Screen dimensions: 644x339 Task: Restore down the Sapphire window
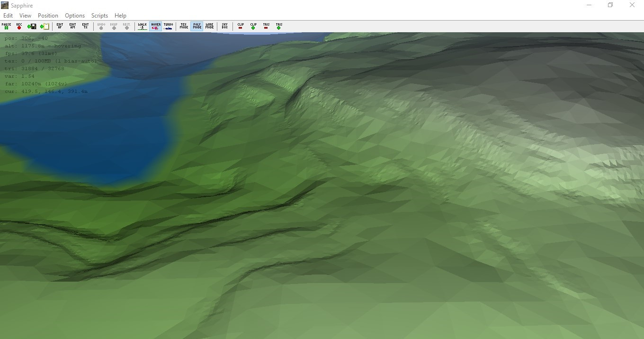pos(610,5)
